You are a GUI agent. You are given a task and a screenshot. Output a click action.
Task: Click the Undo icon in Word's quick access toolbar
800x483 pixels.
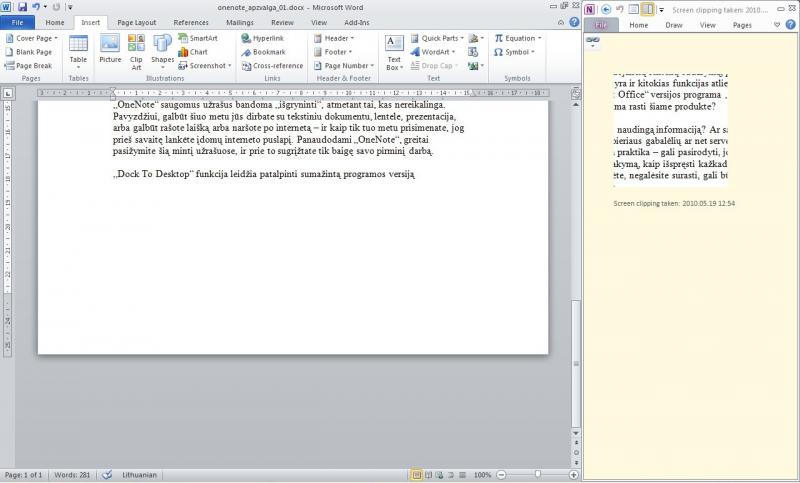pos(36,7)
